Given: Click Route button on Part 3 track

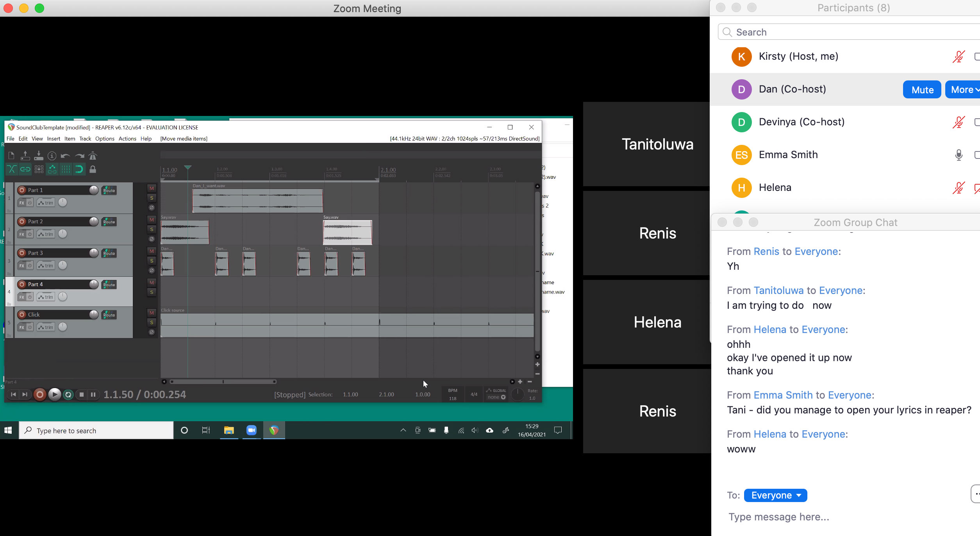Looking at the screenshot, I should [x=109, y=253].
